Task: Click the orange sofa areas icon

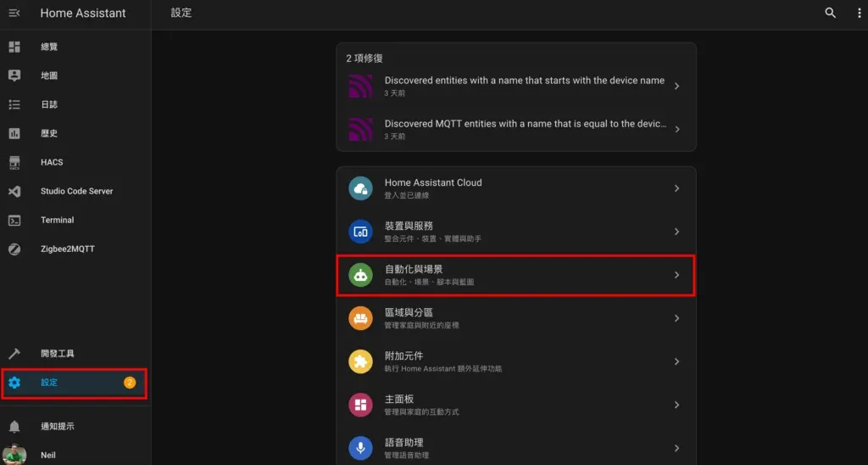Action: click(x=360, y=318)
